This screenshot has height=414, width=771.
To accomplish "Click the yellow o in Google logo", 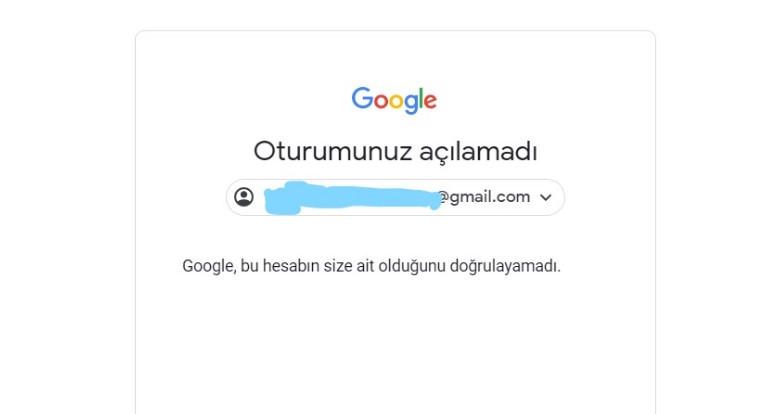I will 396,101.
